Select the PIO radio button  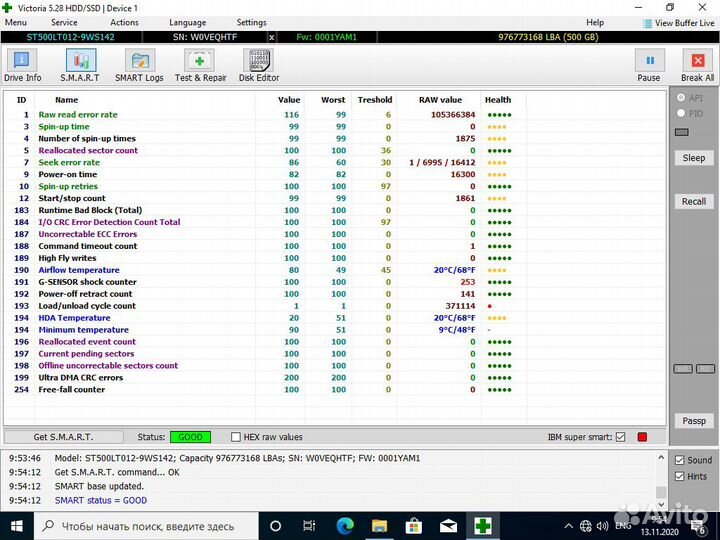(x=682, y=114)
